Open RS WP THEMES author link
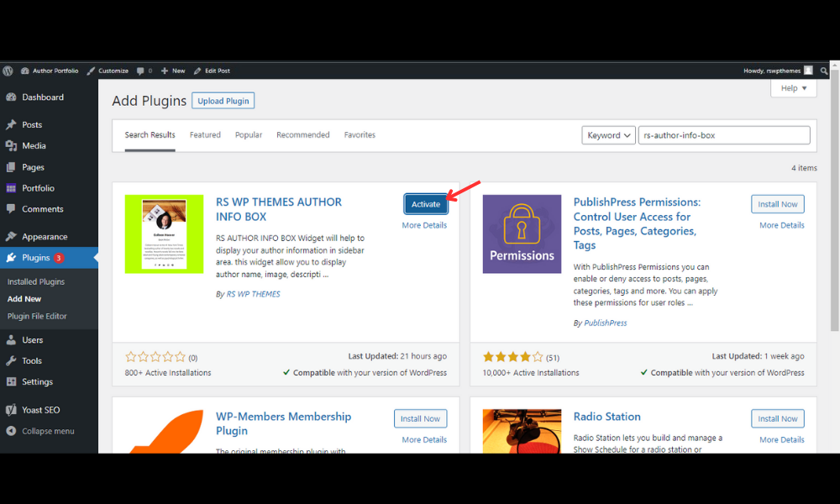 (253, 294)
